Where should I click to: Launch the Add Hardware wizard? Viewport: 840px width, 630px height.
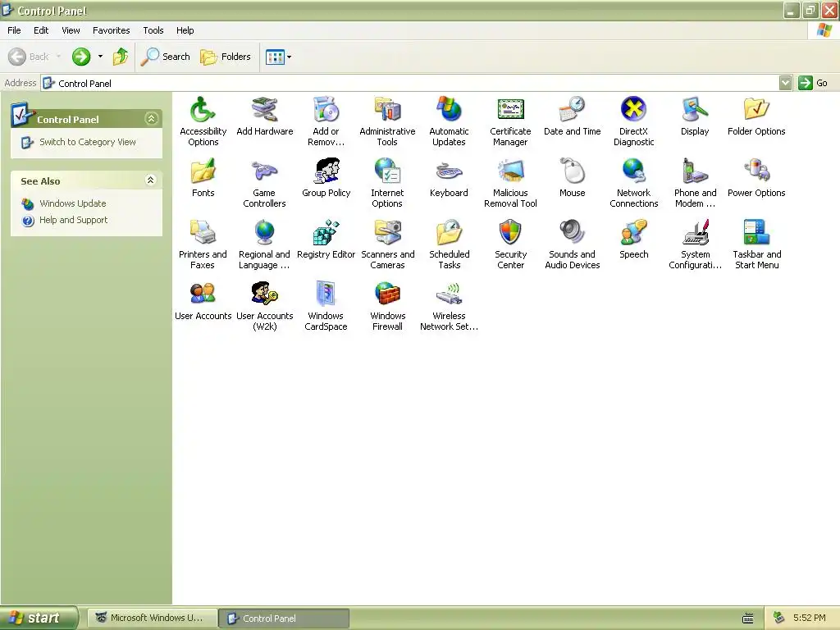(x=265, y=116)
